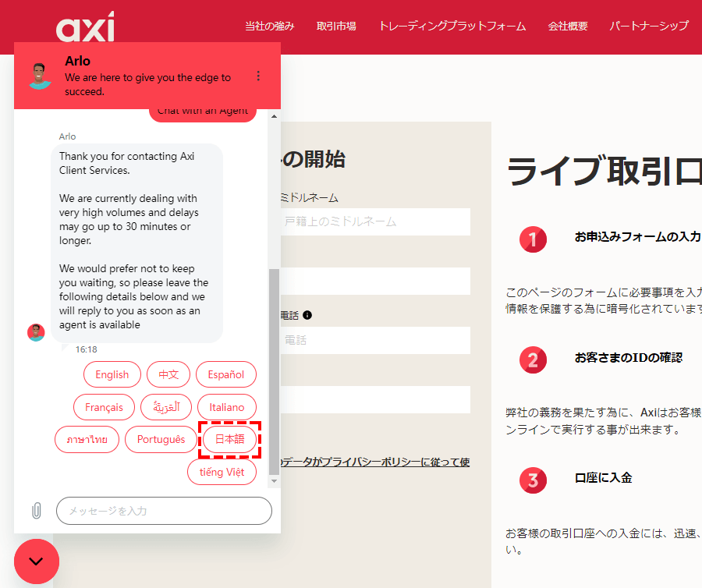Click the ミドルネーム field label
702x588 pixels.
pyautogui.click(x=310, y=197)
